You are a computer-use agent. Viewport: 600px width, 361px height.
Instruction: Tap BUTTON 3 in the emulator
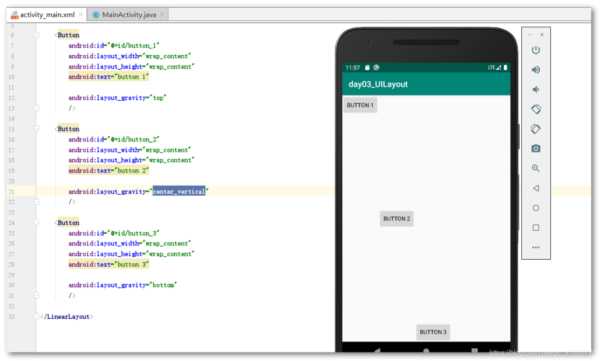(433, 332)
